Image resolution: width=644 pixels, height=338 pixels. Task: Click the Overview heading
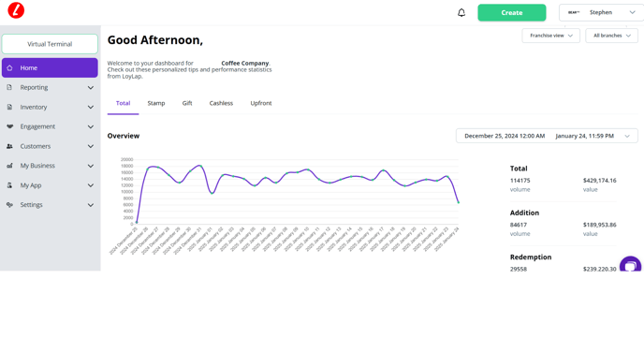pos(124,136)
